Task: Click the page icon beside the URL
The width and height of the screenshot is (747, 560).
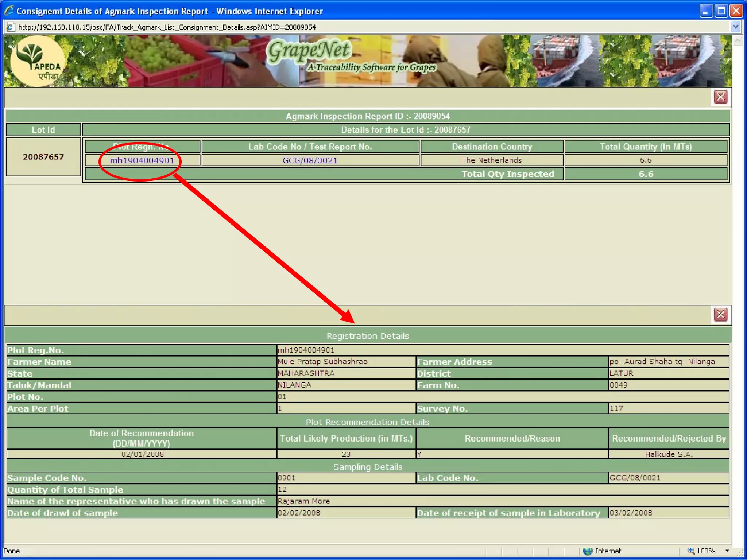Action: [x=10, y=27]
